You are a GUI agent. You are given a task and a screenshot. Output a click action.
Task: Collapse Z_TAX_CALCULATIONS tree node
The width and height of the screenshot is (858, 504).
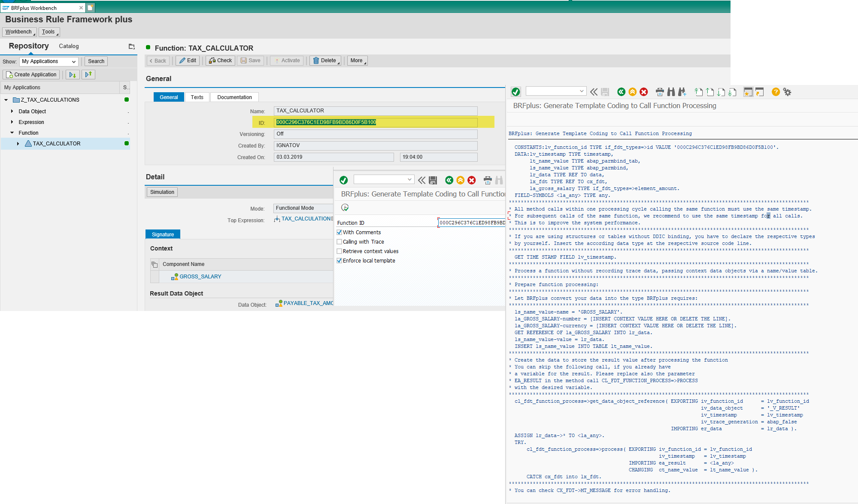(6, 100)
